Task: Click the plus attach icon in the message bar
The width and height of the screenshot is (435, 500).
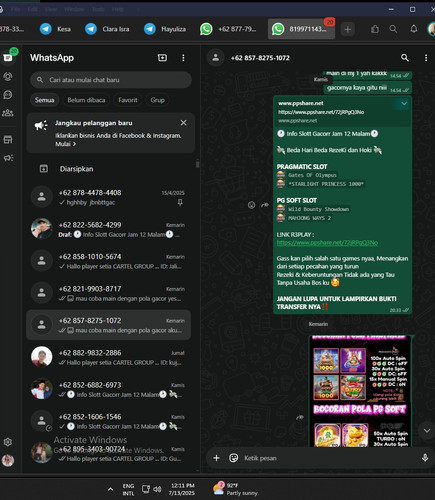Action: point(216,458)
